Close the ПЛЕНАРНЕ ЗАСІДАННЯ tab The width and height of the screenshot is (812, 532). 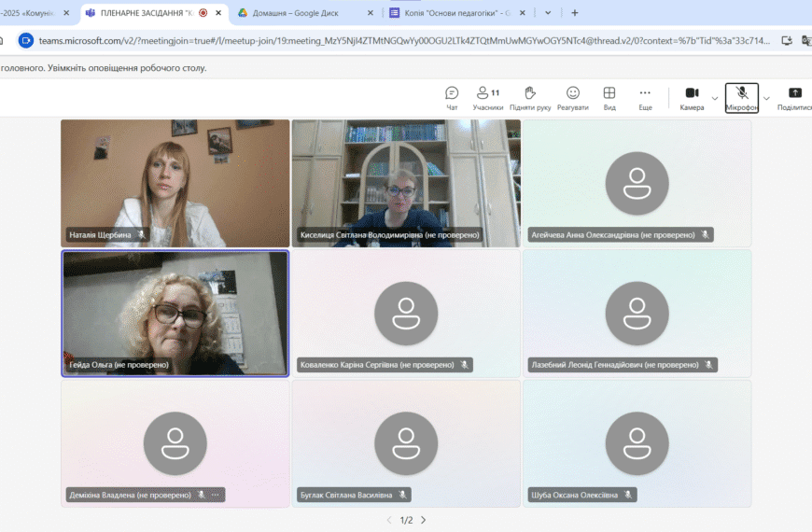pyautogui.click(x=218, y=13)
